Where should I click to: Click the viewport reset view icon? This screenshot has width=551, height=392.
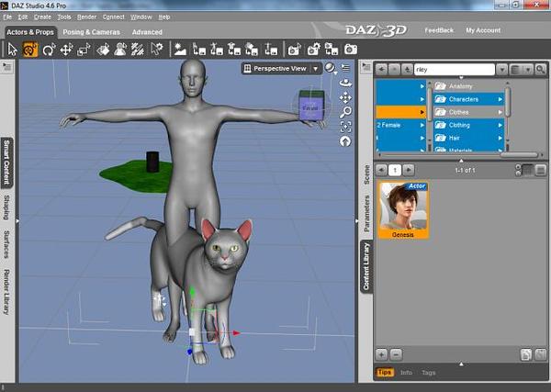(x=345, y=141)
